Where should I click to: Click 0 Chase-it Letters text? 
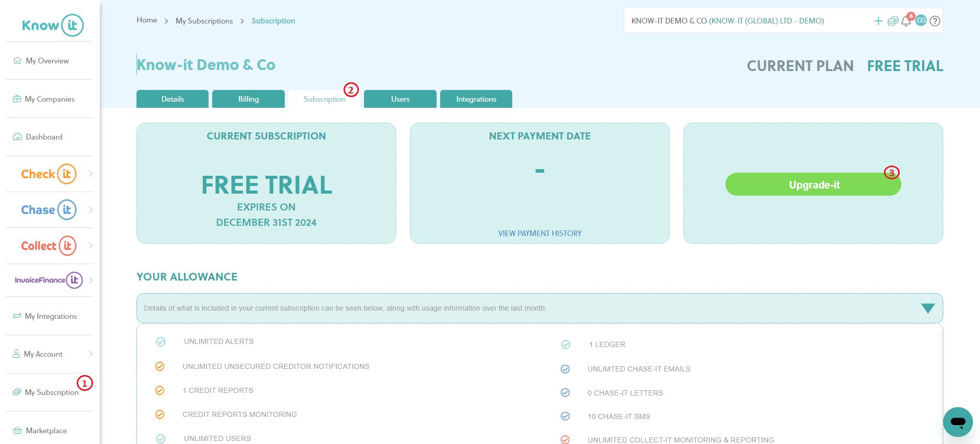coord(625,393)
